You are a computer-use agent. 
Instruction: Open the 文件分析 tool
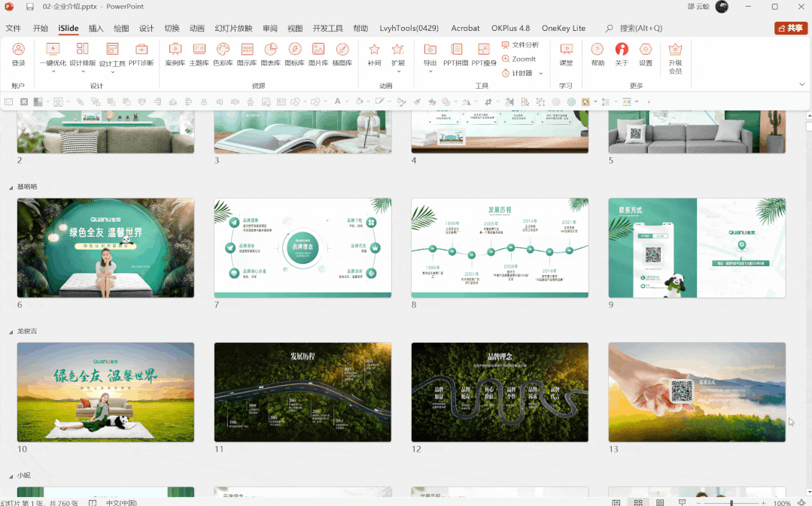tap(521, 45)
